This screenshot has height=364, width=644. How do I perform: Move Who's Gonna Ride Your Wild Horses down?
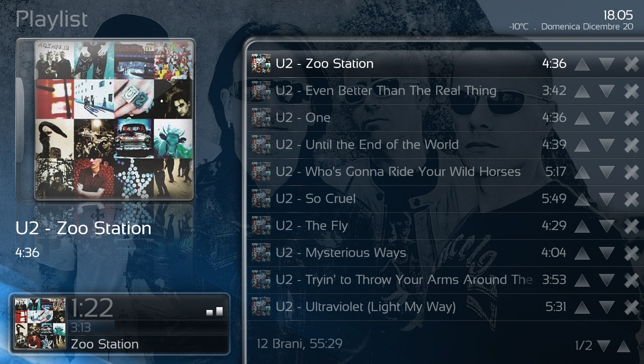(x=607, y=172)
